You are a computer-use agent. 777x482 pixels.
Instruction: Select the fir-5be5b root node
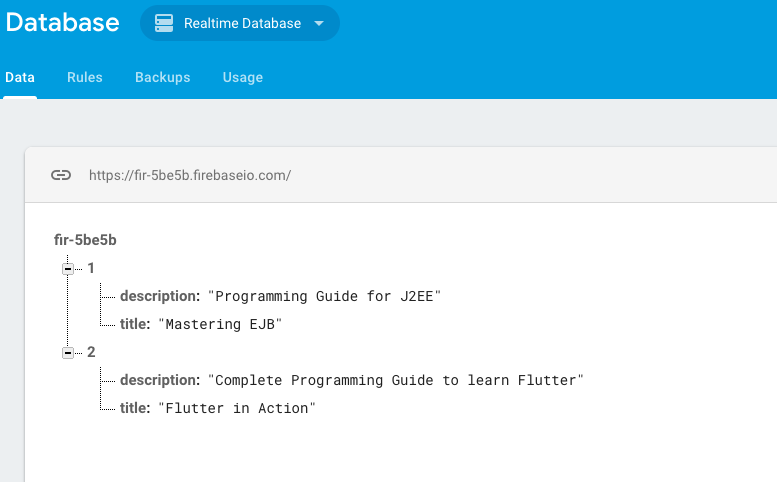(86, 240)
